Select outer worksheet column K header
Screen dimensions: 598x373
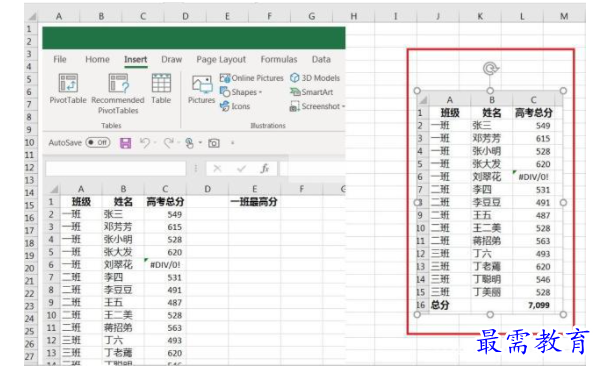click(x=480, y=16)
